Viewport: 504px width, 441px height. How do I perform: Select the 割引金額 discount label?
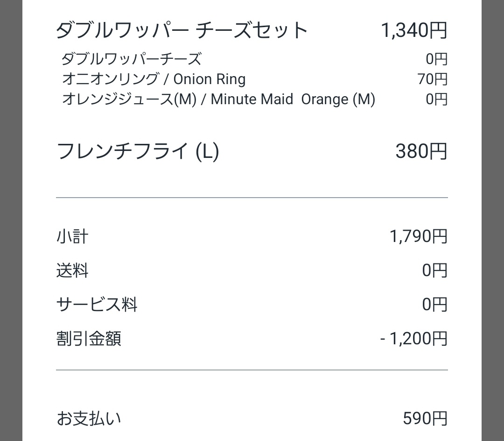pyautogui.click(x=89, y=339)
